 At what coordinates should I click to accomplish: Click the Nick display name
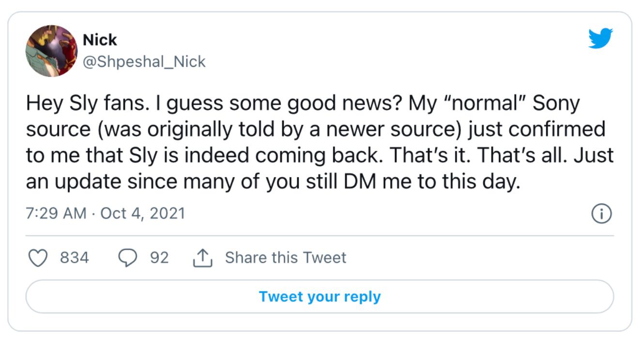tap(100, 40)
